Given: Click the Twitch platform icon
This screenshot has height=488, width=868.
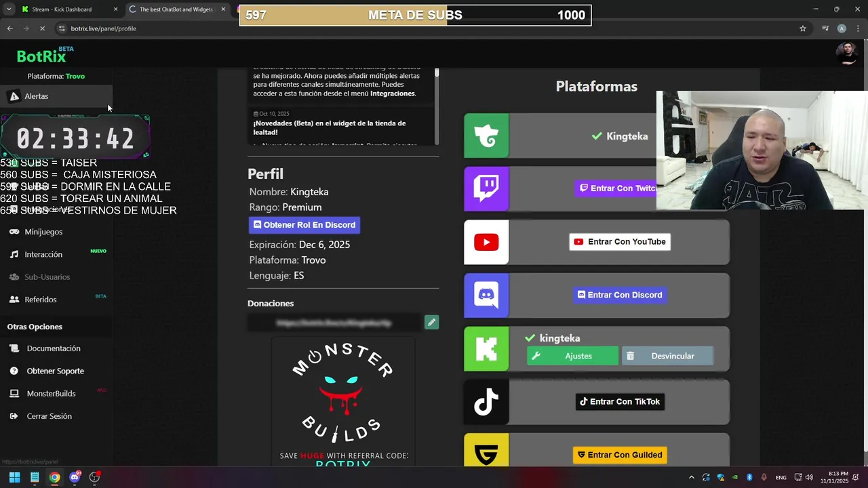Looking at the screenshot, I should pyautogui.click(x=486, y=188).
